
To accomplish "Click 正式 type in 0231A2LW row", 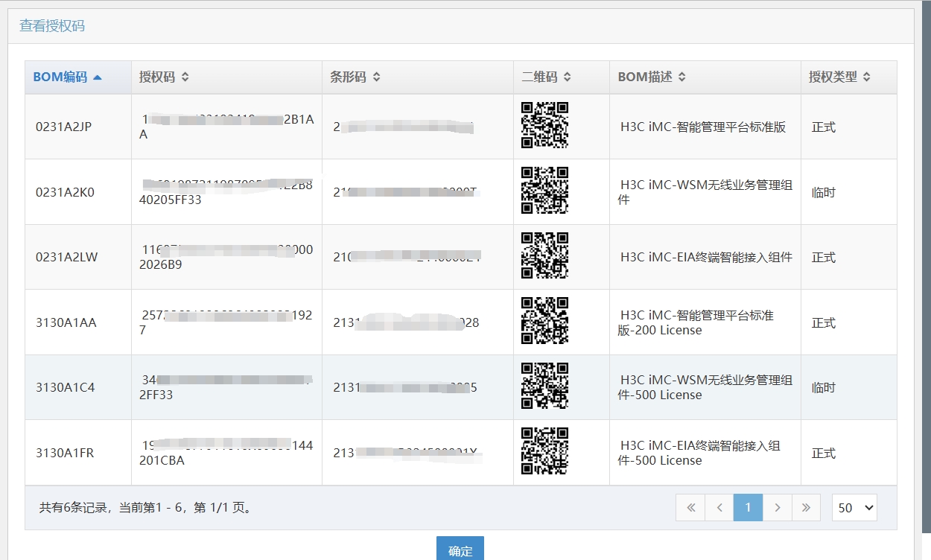I will [x=824, y=258].
